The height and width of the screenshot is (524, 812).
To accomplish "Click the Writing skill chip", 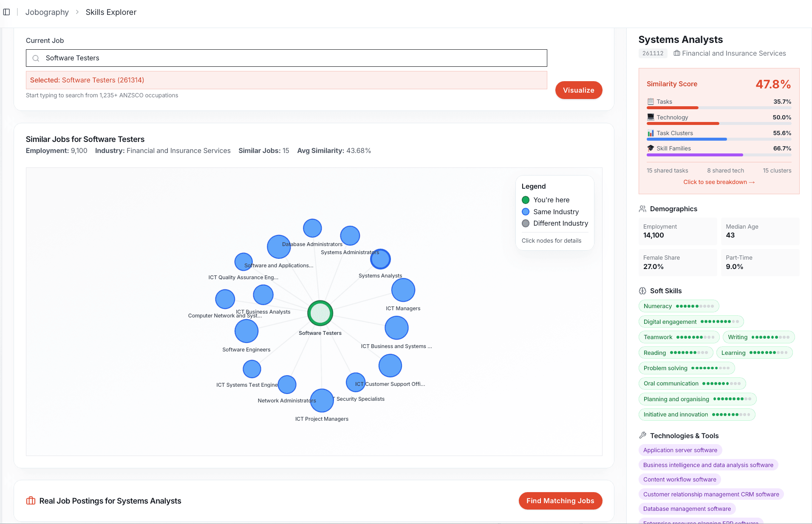I will click(x=758, y=337).
